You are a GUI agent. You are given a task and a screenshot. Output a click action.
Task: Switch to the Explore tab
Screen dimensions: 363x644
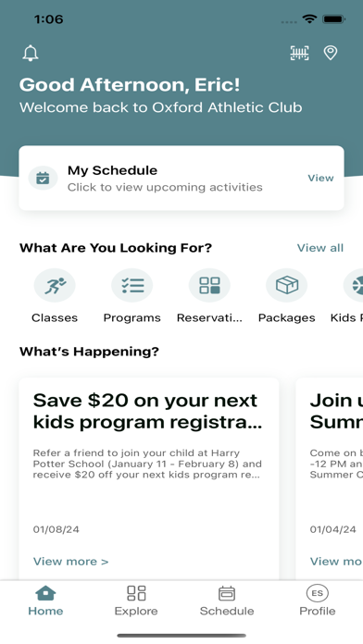pyautogui.click(x=136, y=601)
